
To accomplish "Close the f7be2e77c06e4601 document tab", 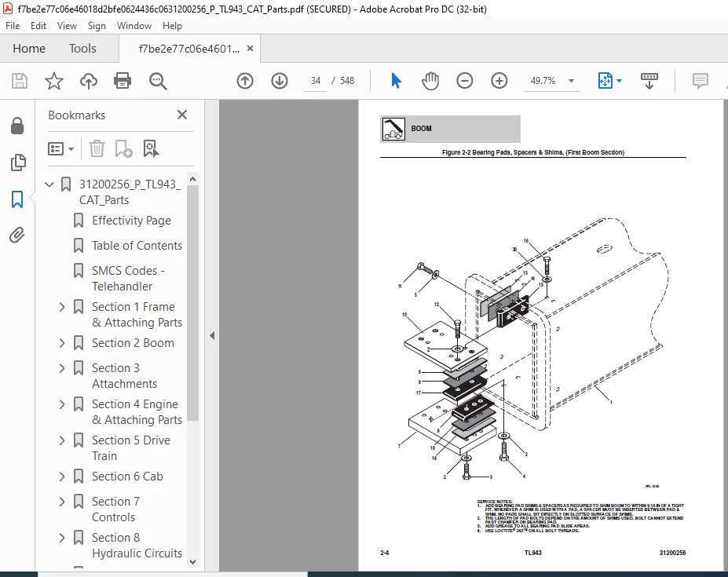I will pos(250,48).
